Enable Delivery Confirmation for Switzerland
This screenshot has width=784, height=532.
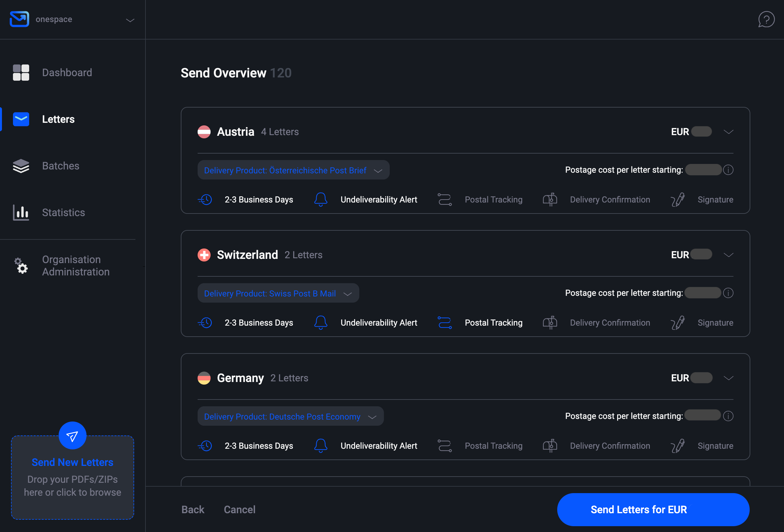[550, 322]
